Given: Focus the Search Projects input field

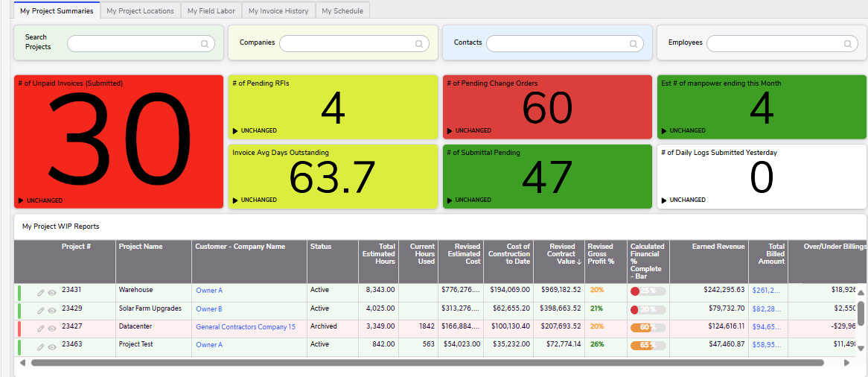Looking at the screenshot, I should click(x=141, y=45).
